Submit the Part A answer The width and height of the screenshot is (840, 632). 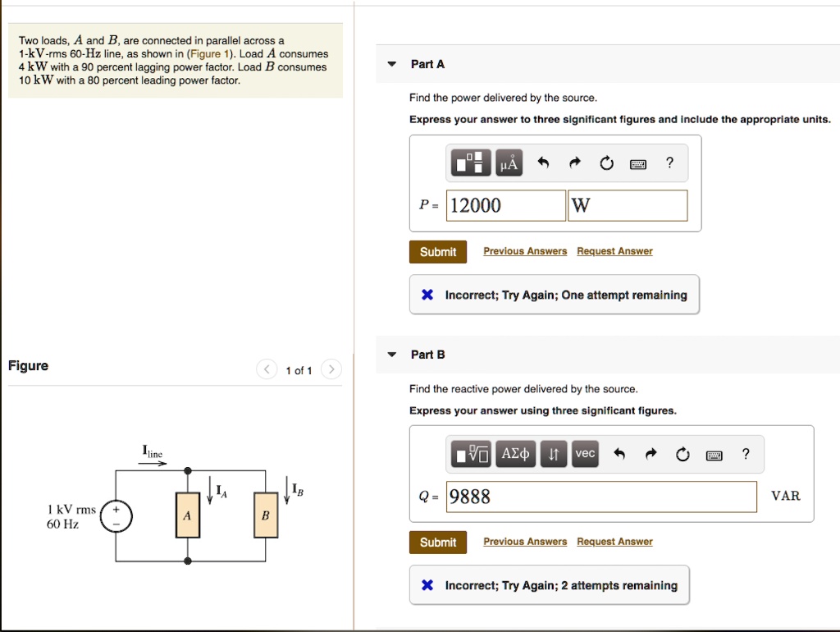(437, 251)
